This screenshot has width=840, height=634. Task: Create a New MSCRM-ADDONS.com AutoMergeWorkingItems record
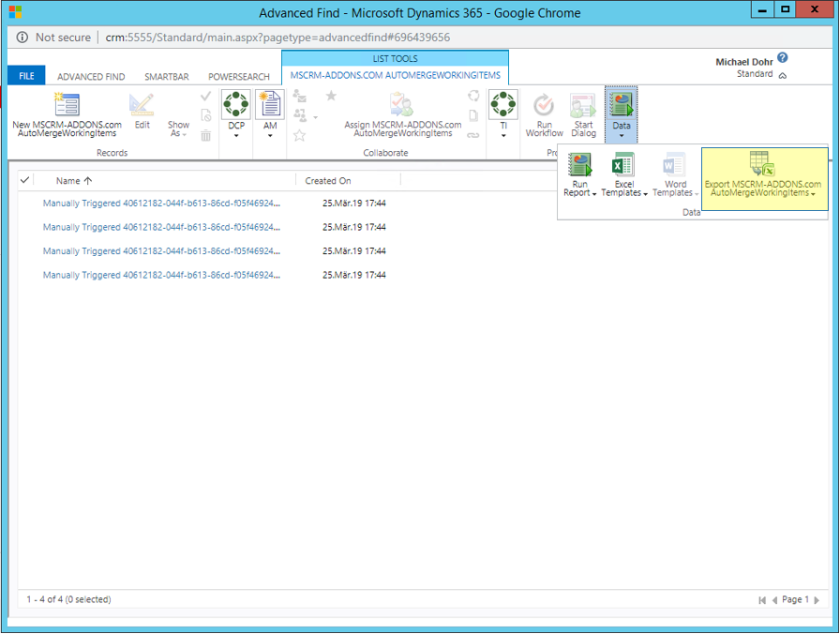[67, 114]
